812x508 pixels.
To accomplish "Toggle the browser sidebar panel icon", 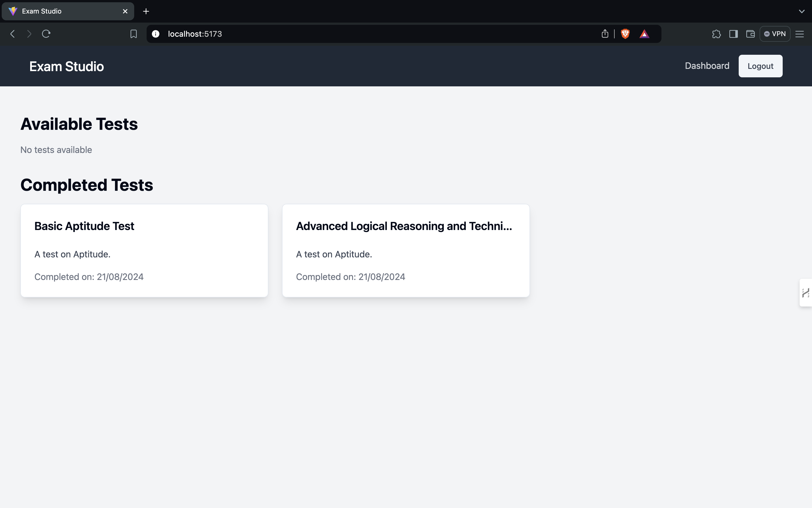I will [734, 34].
